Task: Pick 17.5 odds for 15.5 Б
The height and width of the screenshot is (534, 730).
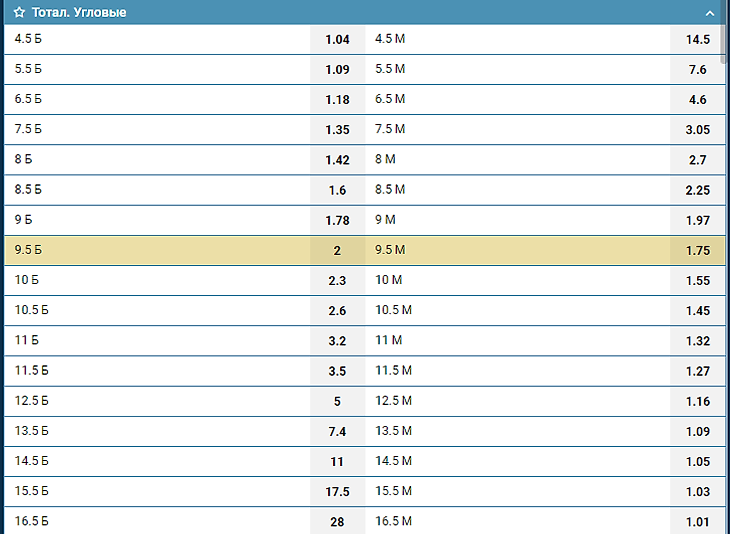Action: [338, 492]
